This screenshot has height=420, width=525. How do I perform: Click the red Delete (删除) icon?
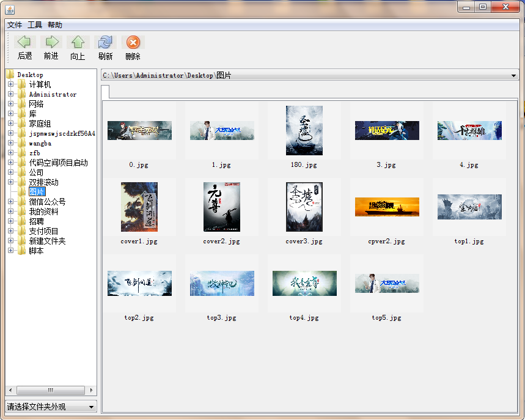click(x=133, y=43)
